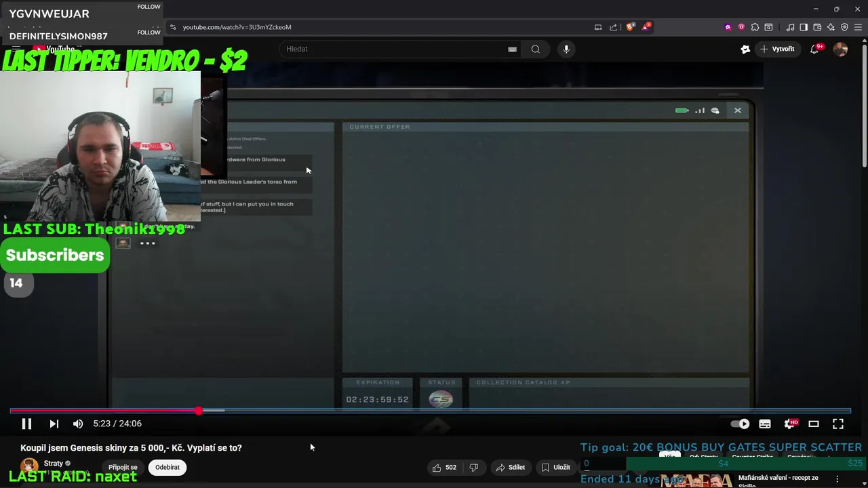868x488 pixels.
Task: Enter fullscreen mode
Action: click(838, 424)
